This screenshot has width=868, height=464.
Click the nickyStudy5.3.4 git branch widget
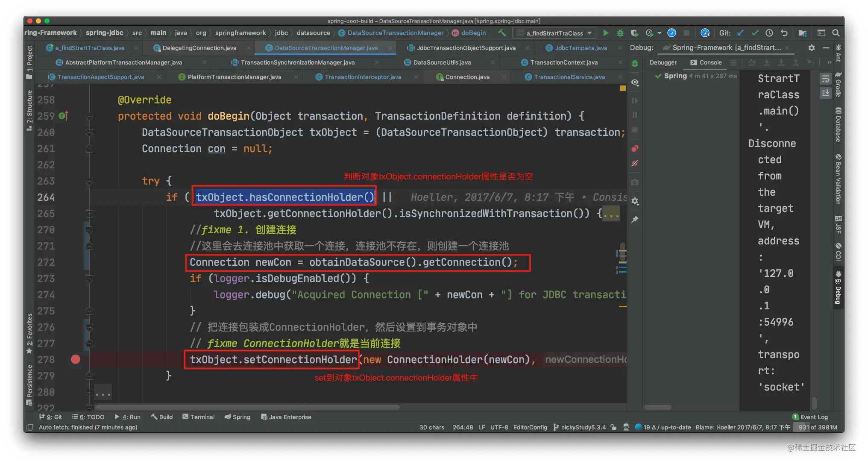click(x=579, y=427)
